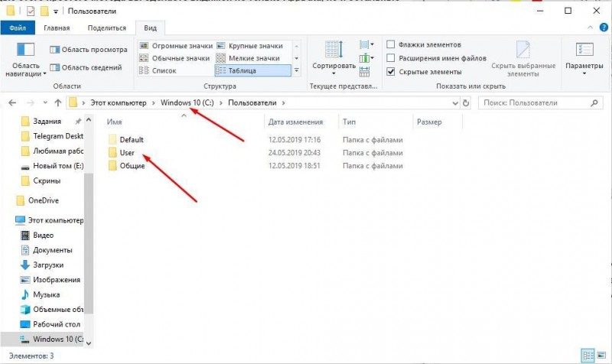Select Medium icons view (Обычные значки)
This screenshot has width=612, height=364.
(x=175, y=58)
